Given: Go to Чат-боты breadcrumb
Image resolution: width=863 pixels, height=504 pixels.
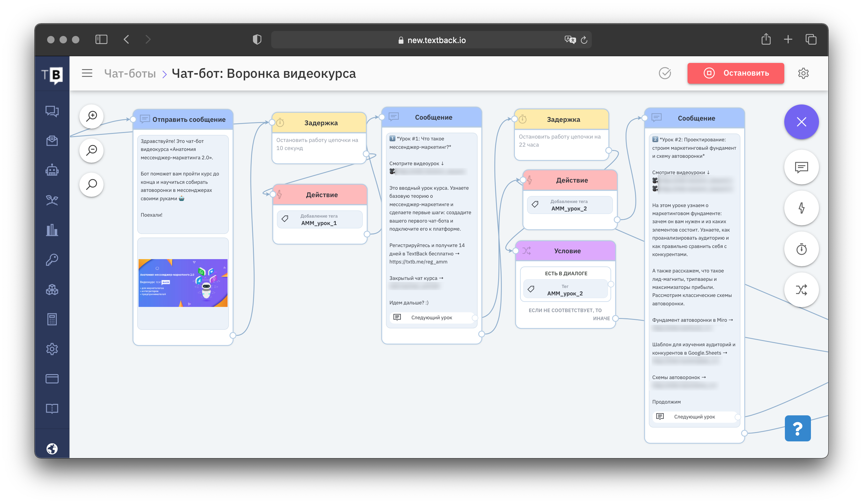Looking at the screenshot, I should tap(130, 73).
